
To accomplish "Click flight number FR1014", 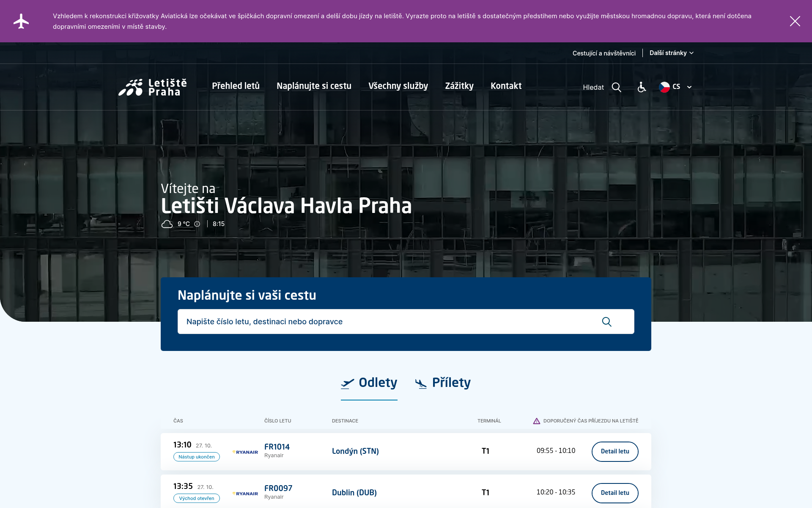I will click(x=277, y=447).
